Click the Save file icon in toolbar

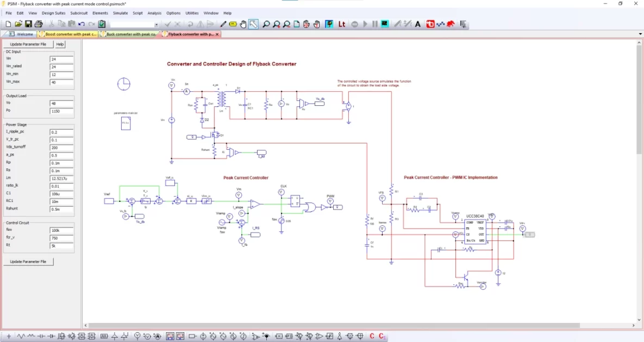28,24
